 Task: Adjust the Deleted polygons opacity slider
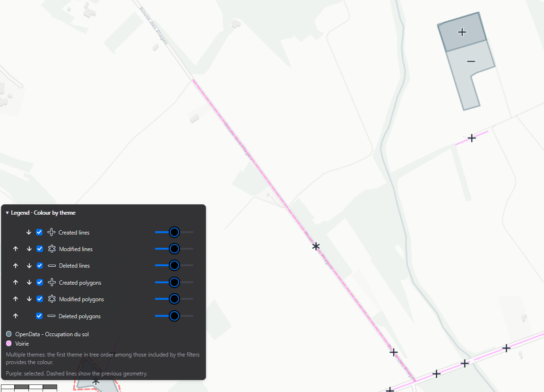(174, 315)
